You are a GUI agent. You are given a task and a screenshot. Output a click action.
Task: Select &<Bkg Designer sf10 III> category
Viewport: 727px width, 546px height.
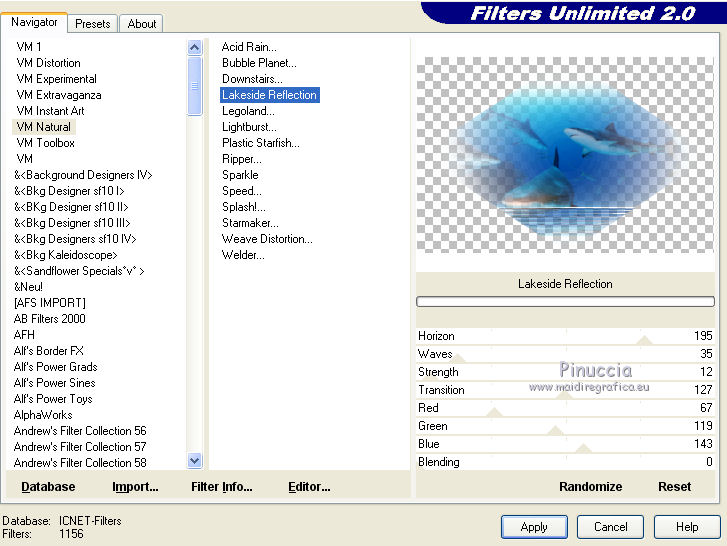point(72,223)
